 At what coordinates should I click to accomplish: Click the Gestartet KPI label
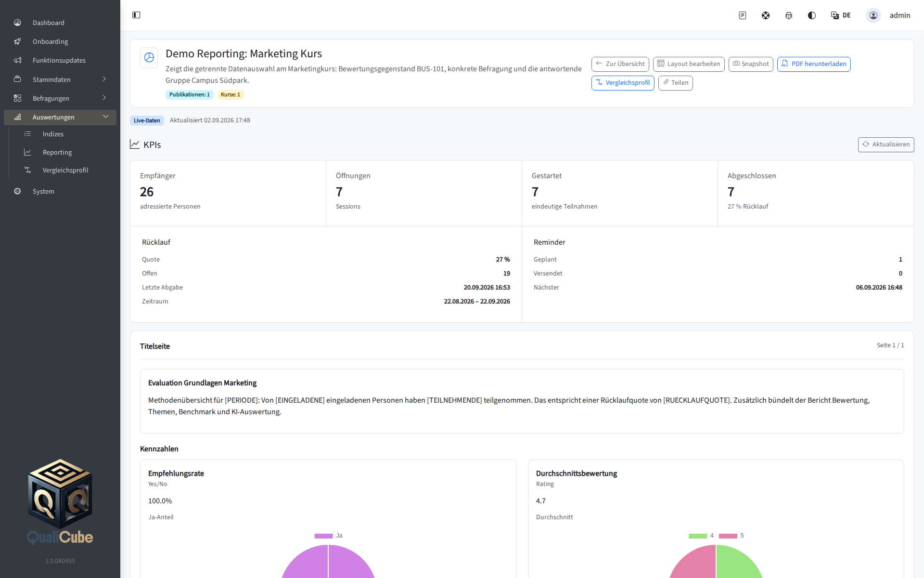click(546, 176)
